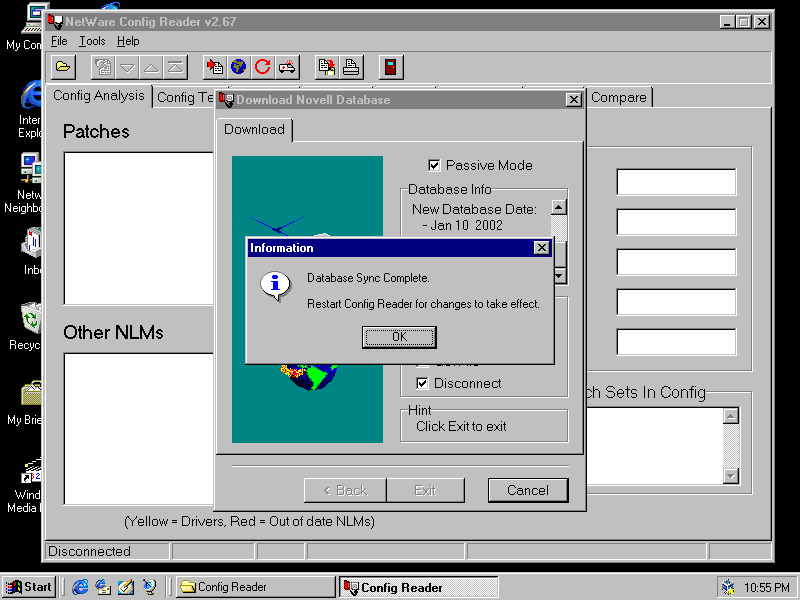Click the "Restart Config Reader" message line
Screen dimensions: 800x600
point(423,304)
